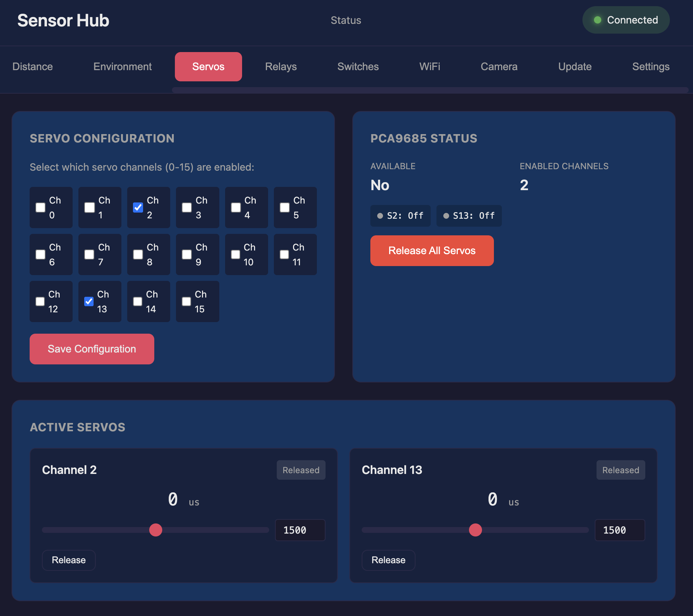Switch to the Relays tab
Screen dimensions: 693x616
281,67
